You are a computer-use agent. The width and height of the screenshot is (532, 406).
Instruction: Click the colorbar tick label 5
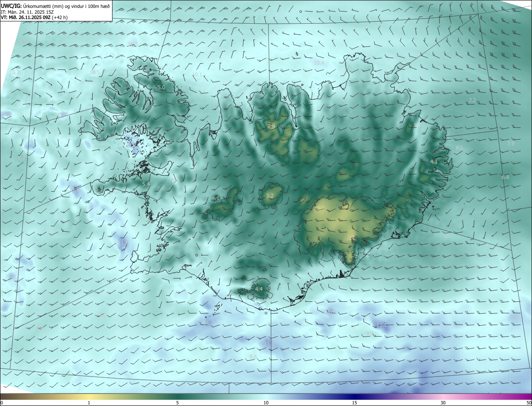pos(177,403)
